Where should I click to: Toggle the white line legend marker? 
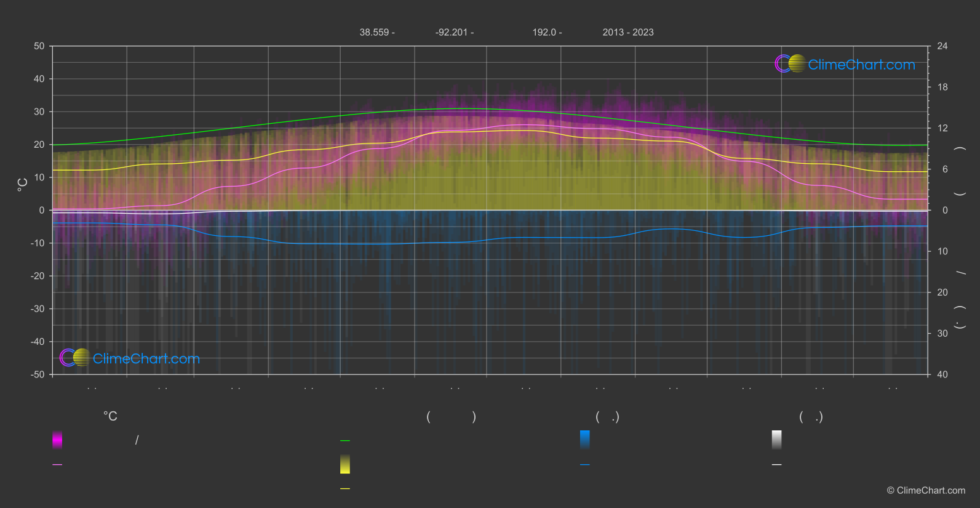777,465
